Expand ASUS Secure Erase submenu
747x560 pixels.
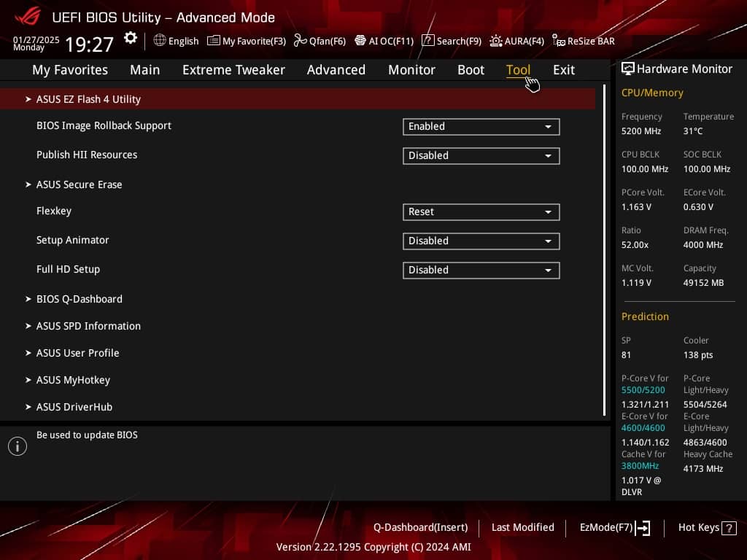point(79,184)
